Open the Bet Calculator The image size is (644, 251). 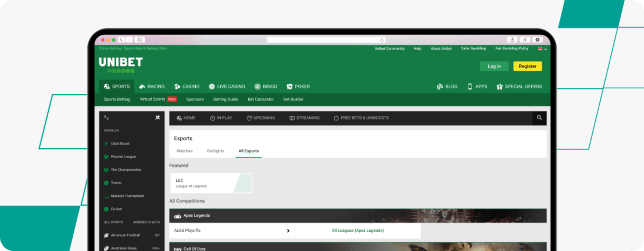click(x=260, y=99)
